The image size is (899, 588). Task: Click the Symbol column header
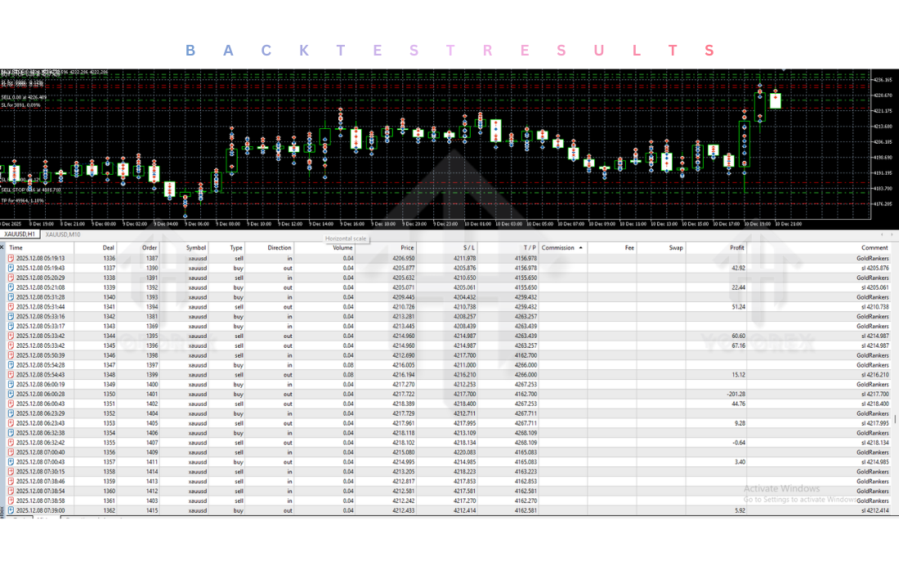(196, 247)
